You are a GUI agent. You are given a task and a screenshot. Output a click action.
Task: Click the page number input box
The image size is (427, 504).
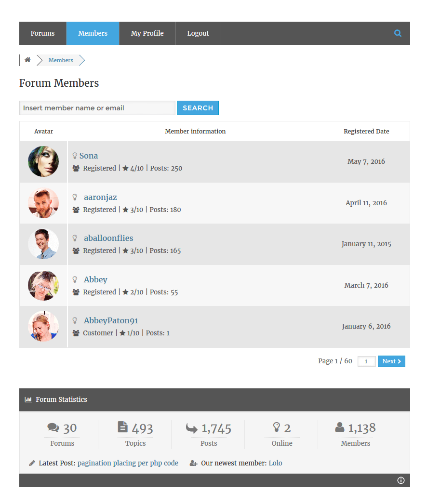(366, 361)
